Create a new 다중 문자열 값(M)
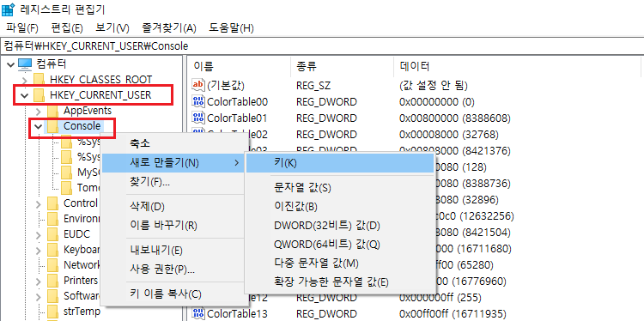Screen dimensions: 644x321 [340, 263]
